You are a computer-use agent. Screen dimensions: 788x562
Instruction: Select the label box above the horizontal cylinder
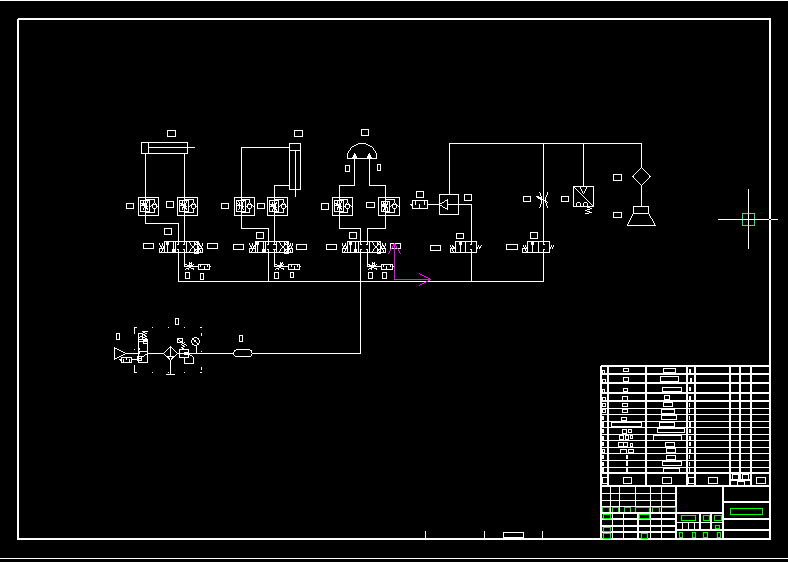click(171, 133)
